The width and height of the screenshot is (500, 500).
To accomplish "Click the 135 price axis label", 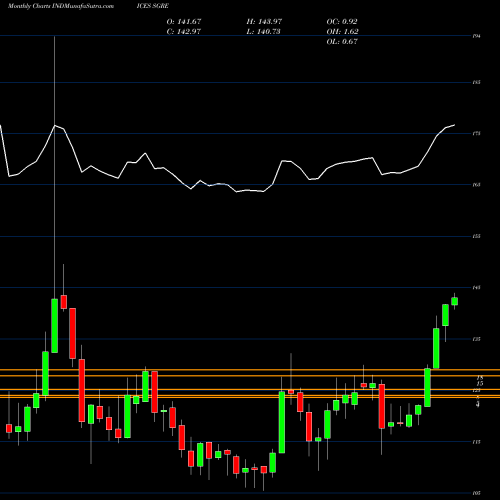I will 477,339.
